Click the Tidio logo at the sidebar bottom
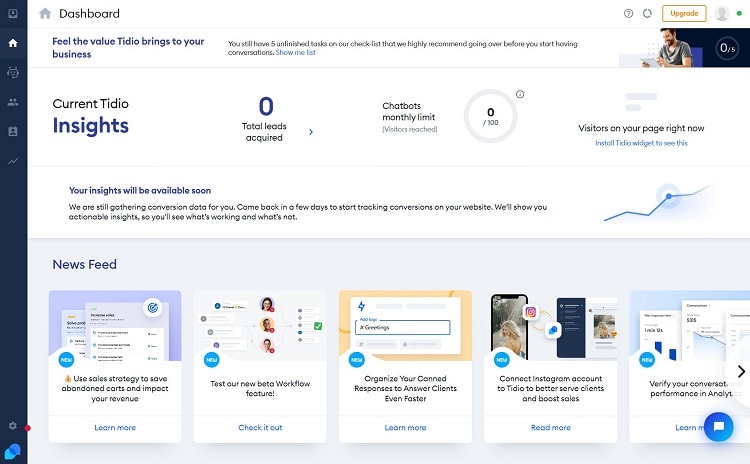Screen dimensions: 750x464 pos(12,451)
